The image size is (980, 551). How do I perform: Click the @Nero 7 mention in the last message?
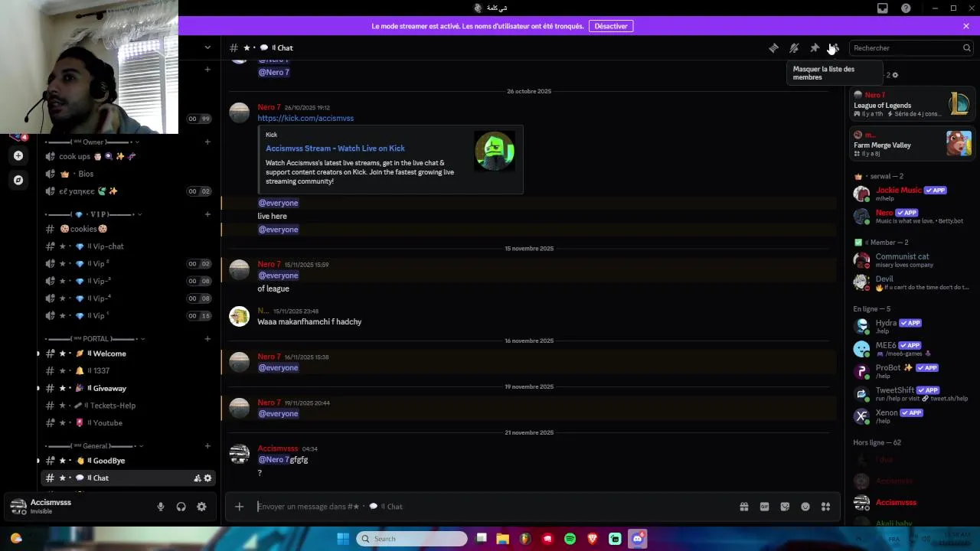273,460
